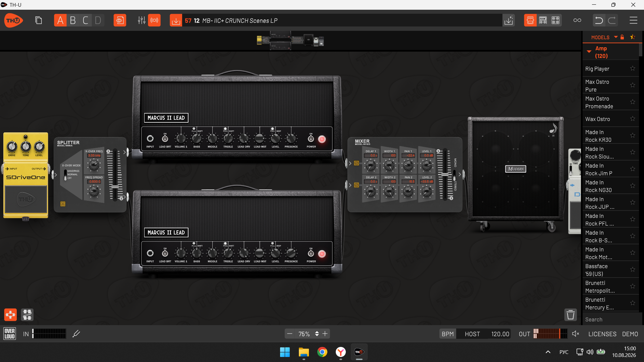Zoom in with the plus button

pos(325,334)
